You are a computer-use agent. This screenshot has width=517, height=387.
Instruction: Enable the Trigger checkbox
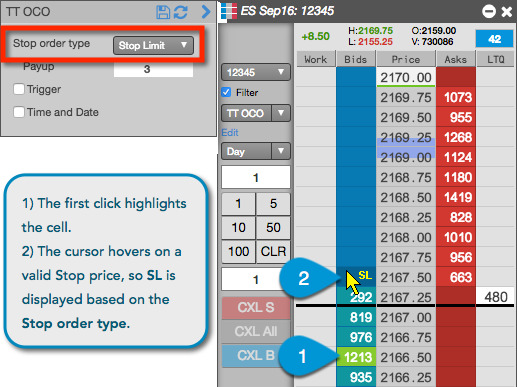19,89
